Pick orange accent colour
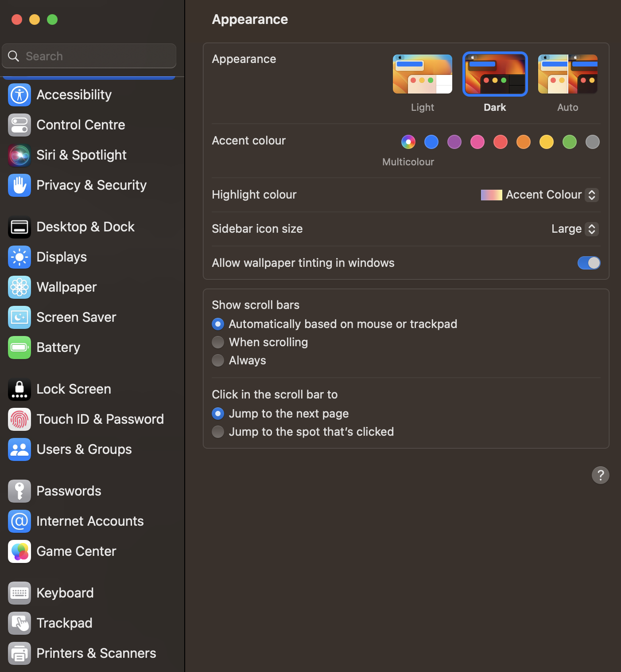621x672 pixels. tap(524, 142)
